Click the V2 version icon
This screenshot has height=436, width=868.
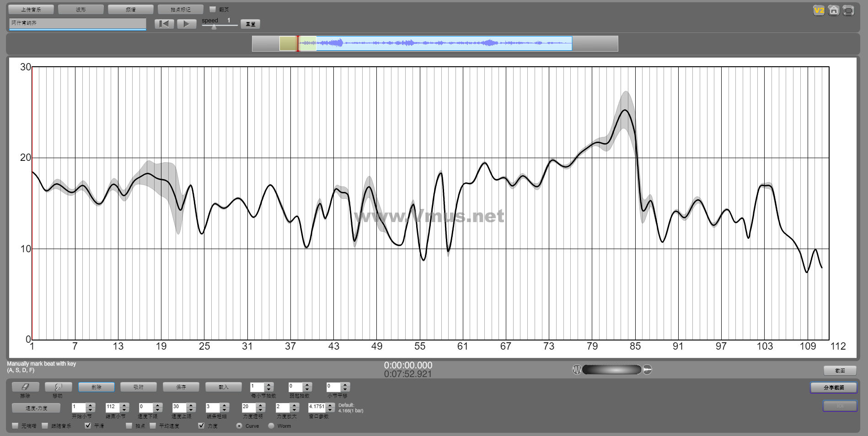pyautogui.click(x=819, y=11)
